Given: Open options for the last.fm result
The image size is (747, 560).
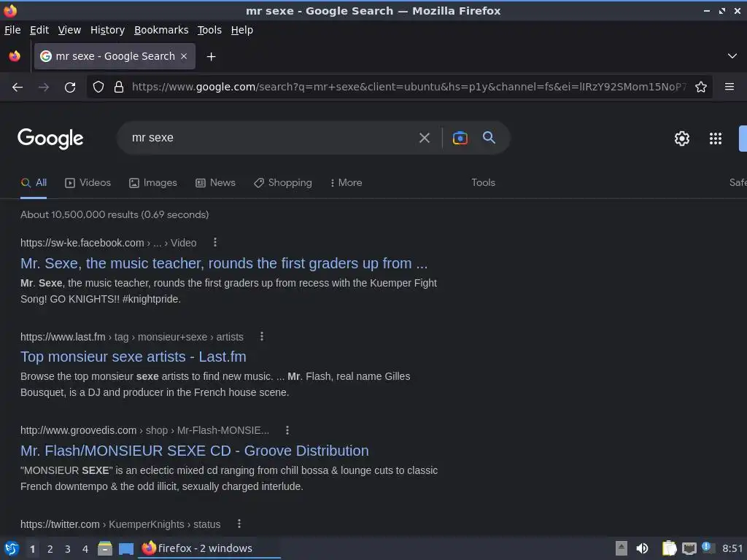Looking at the screenshot, I should [262, 336].
